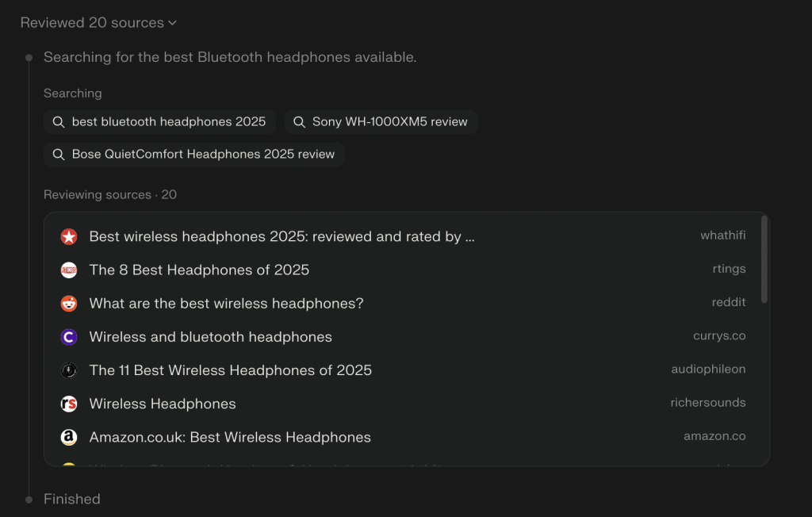Open 'best bluetooth headphones 2025' search chip

(x=160, y=122)
